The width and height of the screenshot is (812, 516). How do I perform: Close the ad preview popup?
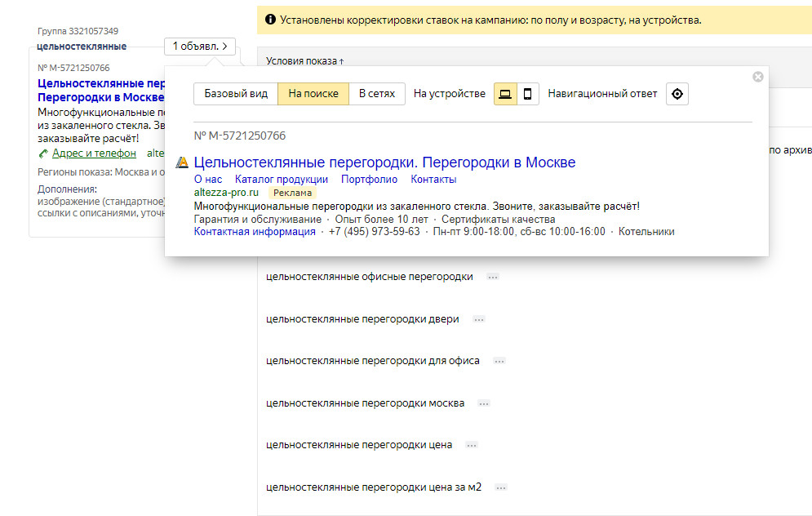pos(758,77)
